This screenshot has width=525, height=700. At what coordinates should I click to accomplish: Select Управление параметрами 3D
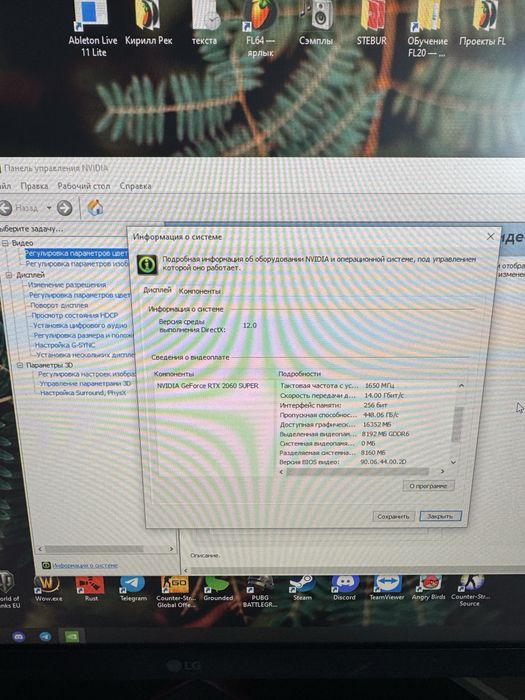85,383
